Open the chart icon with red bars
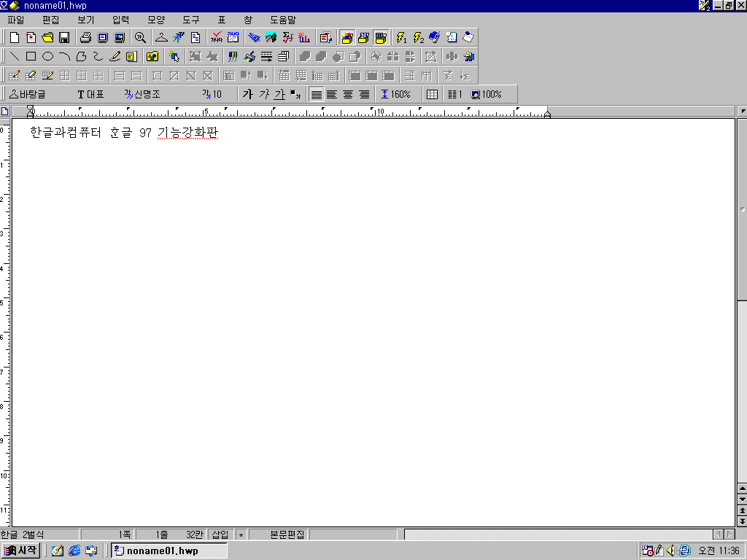747x560 pixels. (304, 37)
